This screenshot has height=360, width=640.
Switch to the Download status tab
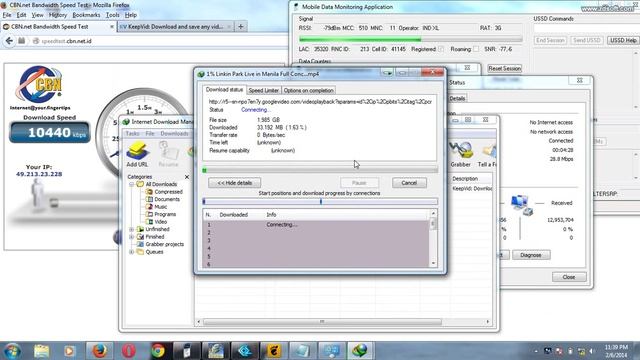tap(224, 90)
